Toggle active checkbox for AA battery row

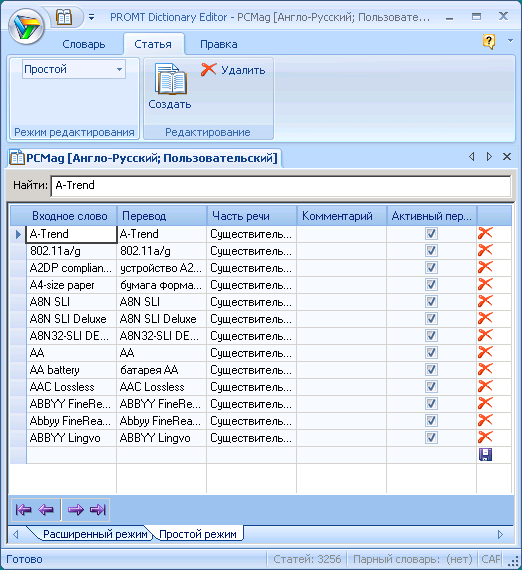pyautogui.click(x=431, y=370)
